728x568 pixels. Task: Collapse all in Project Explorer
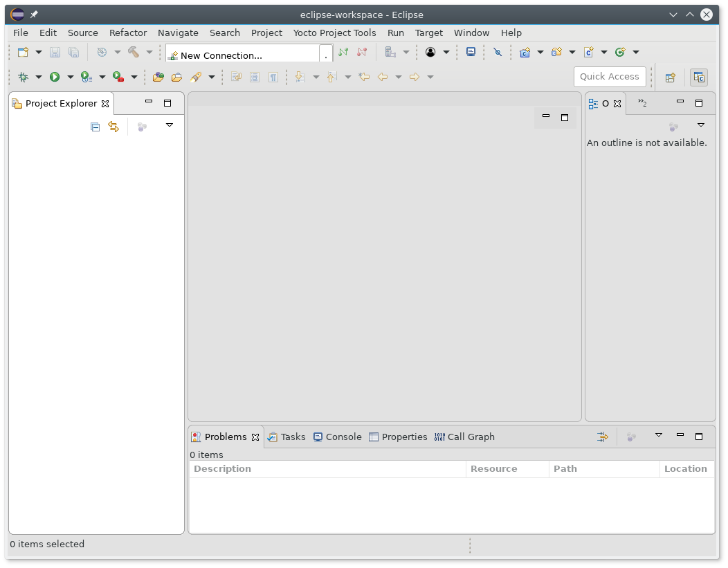(x=95, y=127)
